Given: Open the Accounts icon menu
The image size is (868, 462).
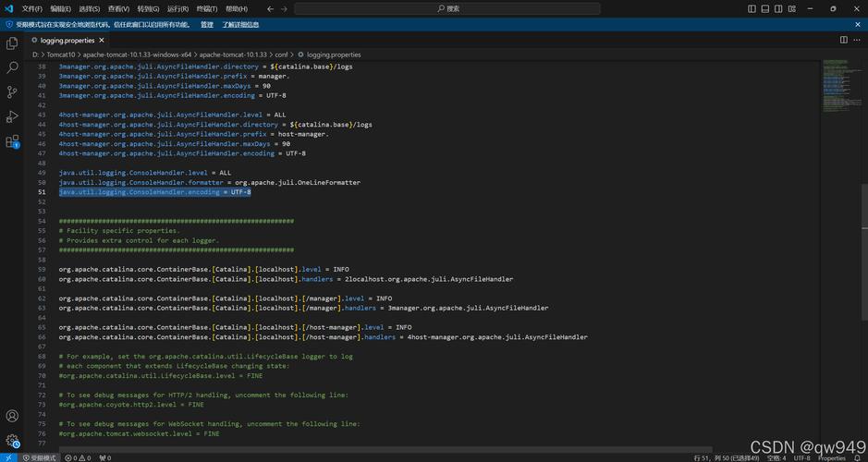Looking at the screenshot, I should [x=12, y=416].
